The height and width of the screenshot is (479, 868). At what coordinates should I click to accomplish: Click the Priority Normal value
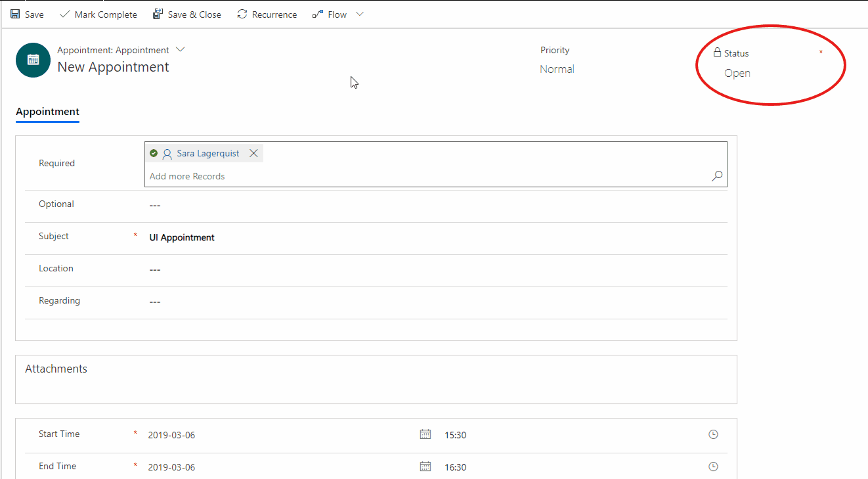click(x=557, y=69)
